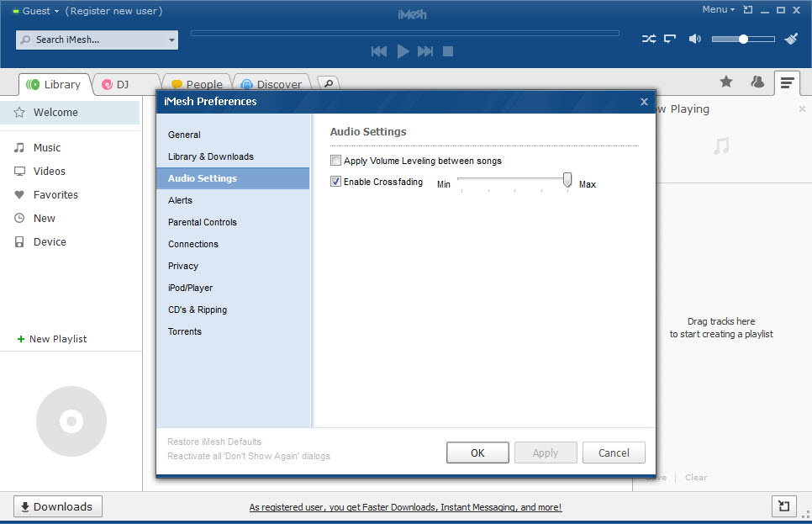
Task: Switch to the Discover tab
Action: click(x=272, y=84)
